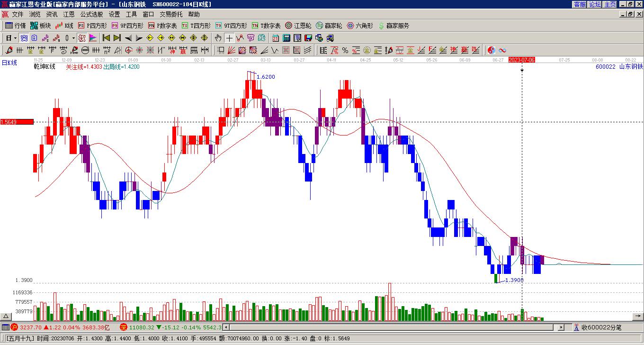Open the 江恩 menu
Screen dimensions: 644x345
[69, 14]
